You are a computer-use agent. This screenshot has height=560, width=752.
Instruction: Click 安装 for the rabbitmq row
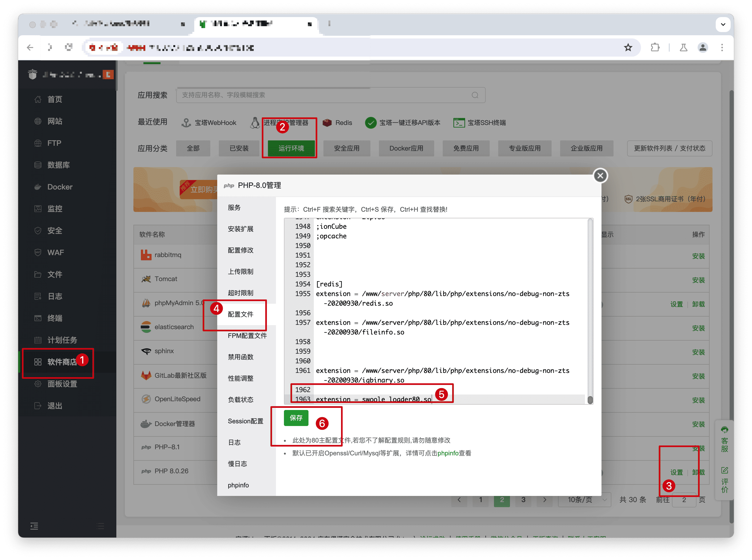coord(698,256)
